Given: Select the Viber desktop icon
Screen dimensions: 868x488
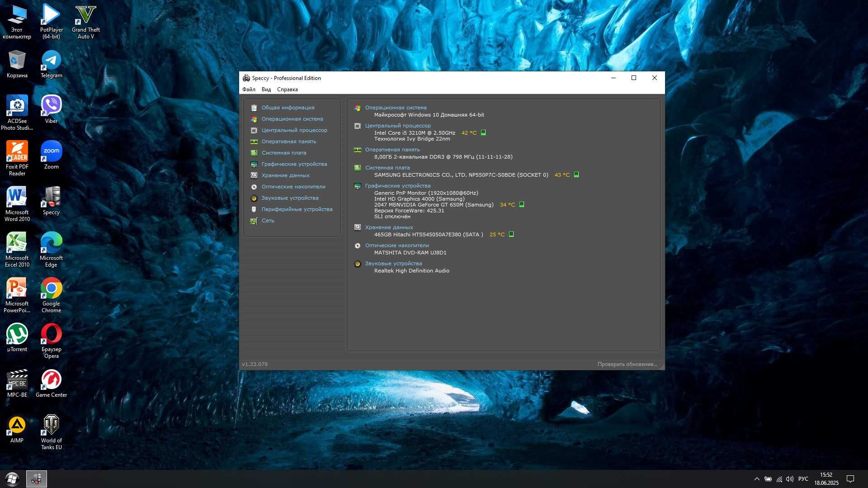Looking at the screenshot, I should pyautogui.click(x=51, y=109).
